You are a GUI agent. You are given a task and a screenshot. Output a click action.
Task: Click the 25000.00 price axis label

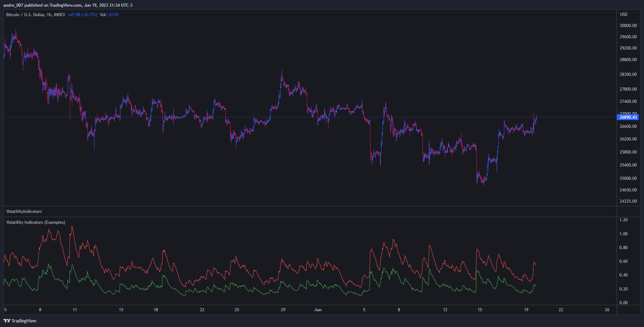pyautogui.click(x=628, y=178)
